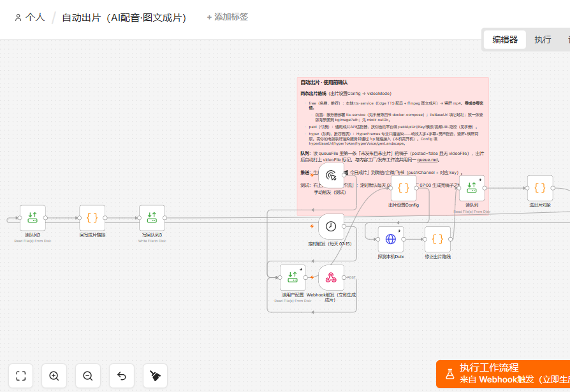Select the 读队列 node beside 出片设置Config
The image size is (570, 392).
[472, 188]
